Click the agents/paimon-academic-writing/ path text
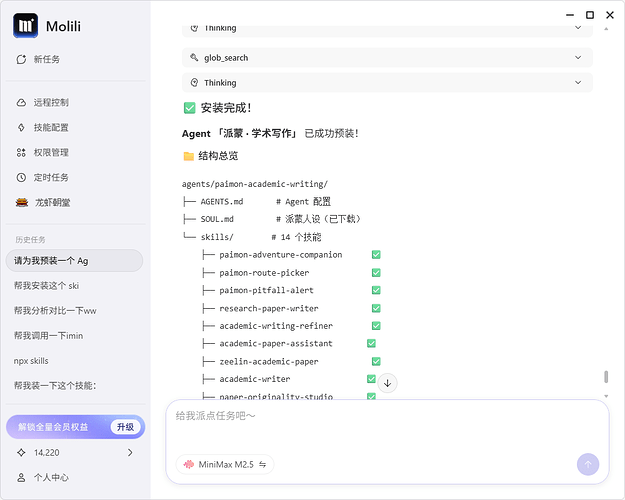 pyautogui.click(x=255, y=184)
